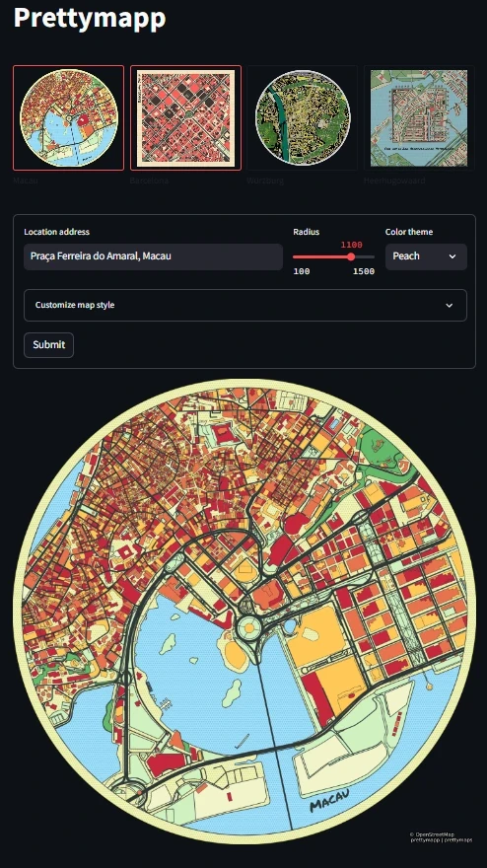Click the Radius slider track near 1500
This screenshot has height=868, width=487.
coord(372,256)
